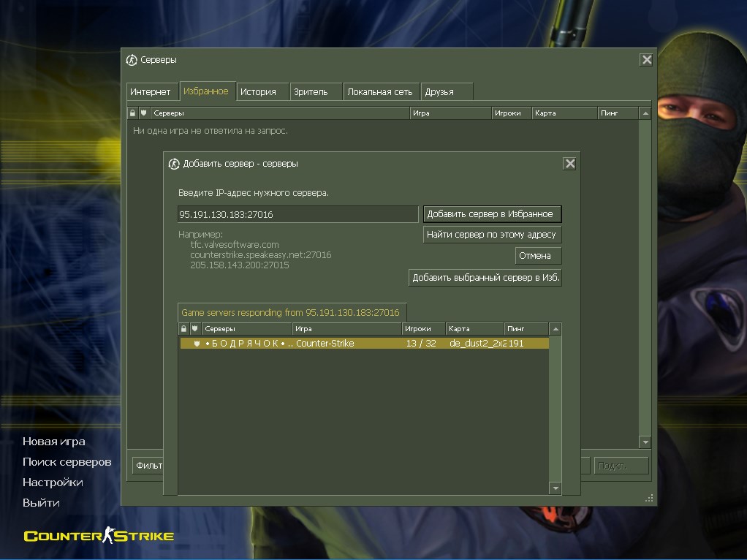The height and width of the screenshot is (560, 747).
Task: Sort main list by Карта column
Action: click(x=564, y=113)
